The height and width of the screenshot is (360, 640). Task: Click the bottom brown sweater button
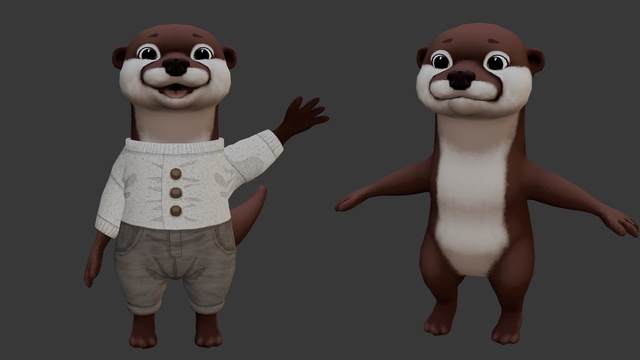[176, 211]
